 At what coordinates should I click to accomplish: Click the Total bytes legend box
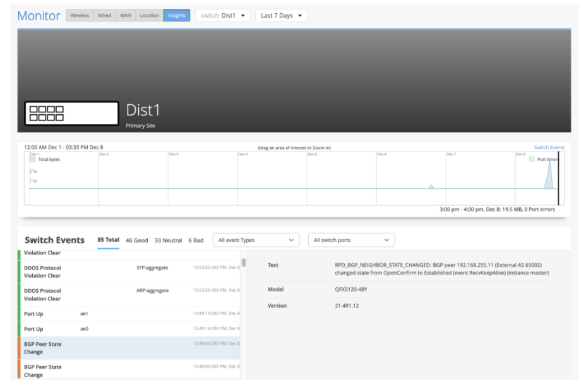pyautogui.click(x=33, y=160)
